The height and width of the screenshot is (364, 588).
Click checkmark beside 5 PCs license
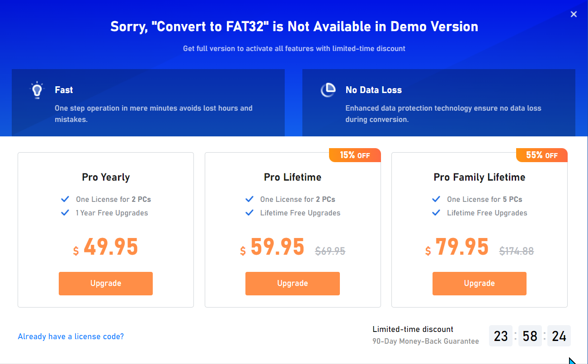point(436,199)
